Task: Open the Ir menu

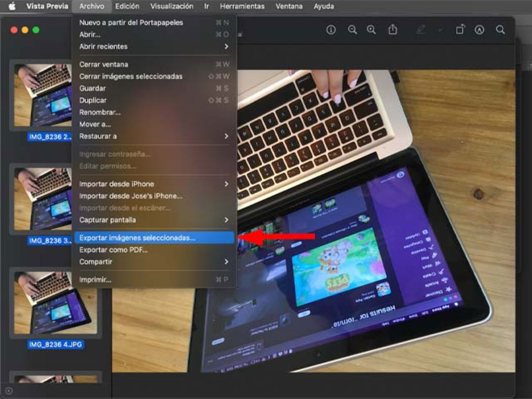Action: (207, 6)
